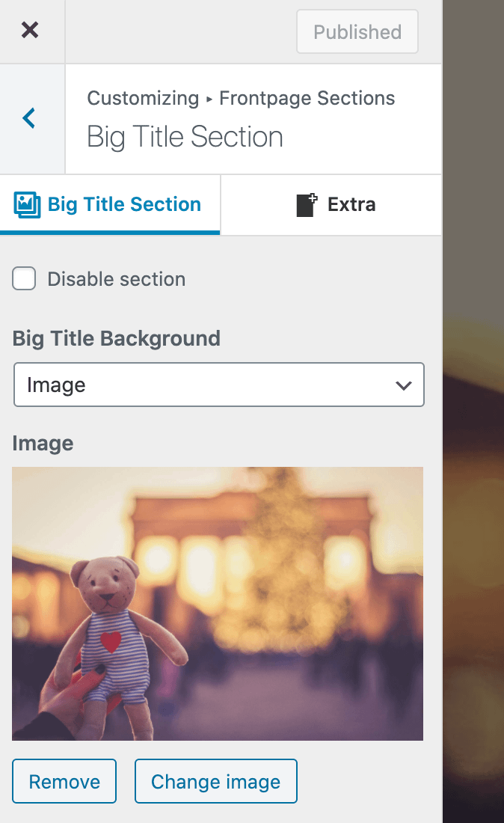The image size is (504, 823).
Task: Click the "Frontpage Sections" breadcrumb text
Action: click(x=307, y=98)
